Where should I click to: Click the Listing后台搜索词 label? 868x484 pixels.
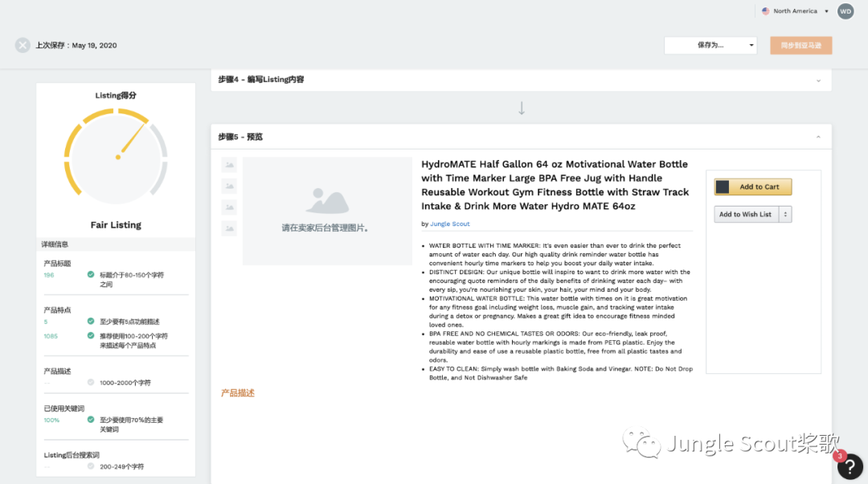[72, 455]
